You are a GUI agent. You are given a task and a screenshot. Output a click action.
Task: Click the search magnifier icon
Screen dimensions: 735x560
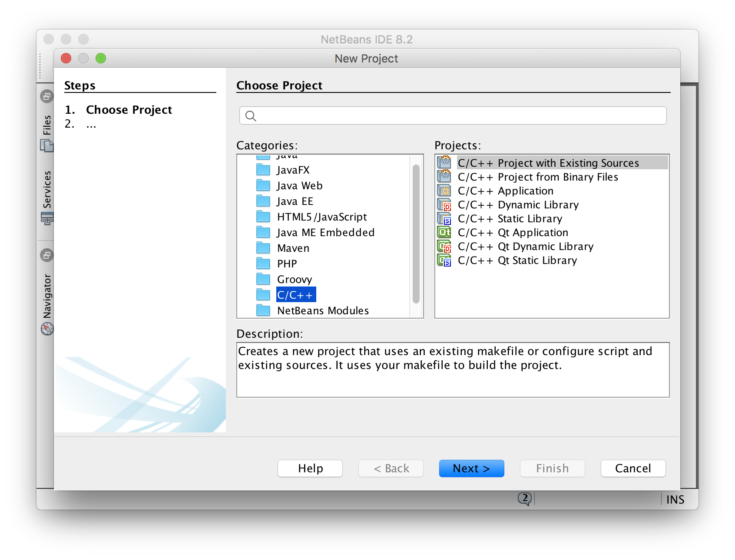pyautogui.click(x=251, y=116)
